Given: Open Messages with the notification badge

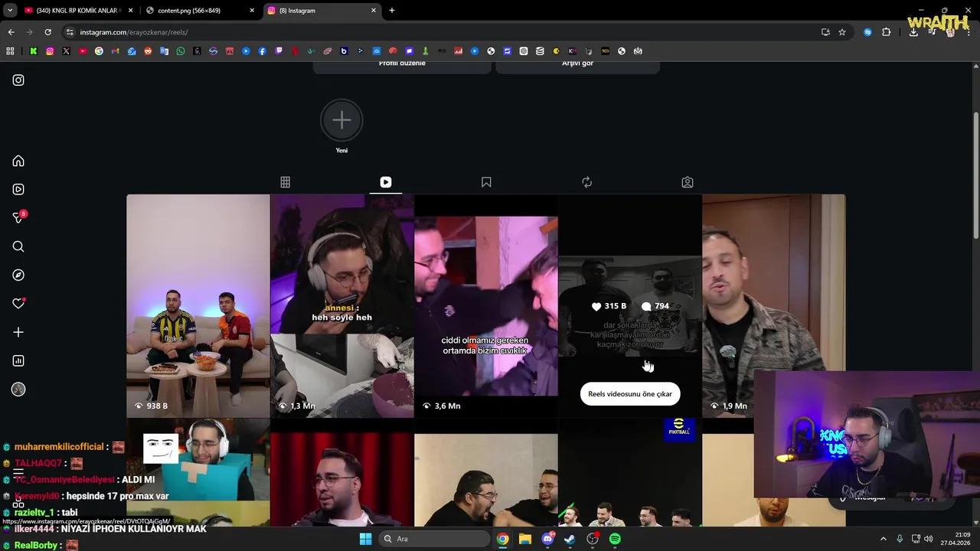Looking at the screenshot, I should (x=18, y=218).
